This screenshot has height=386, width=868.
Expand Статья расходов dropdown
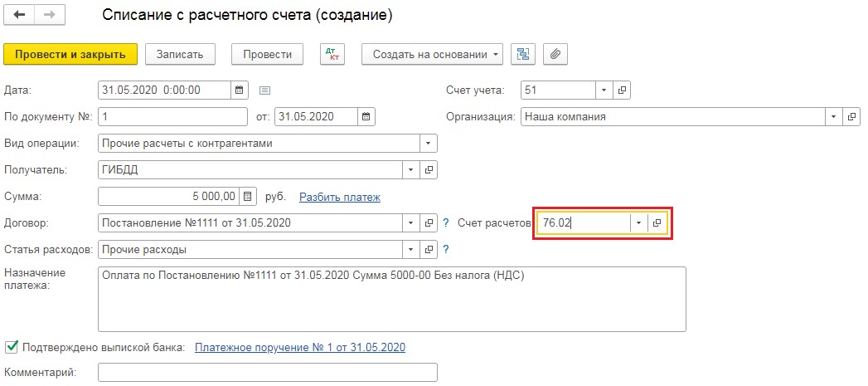point(411,249)
